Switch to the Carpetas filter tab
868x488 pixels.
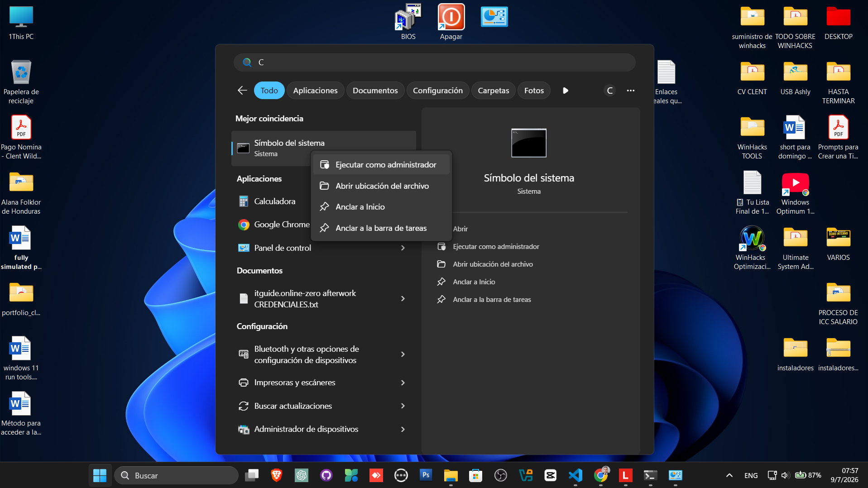493,91
